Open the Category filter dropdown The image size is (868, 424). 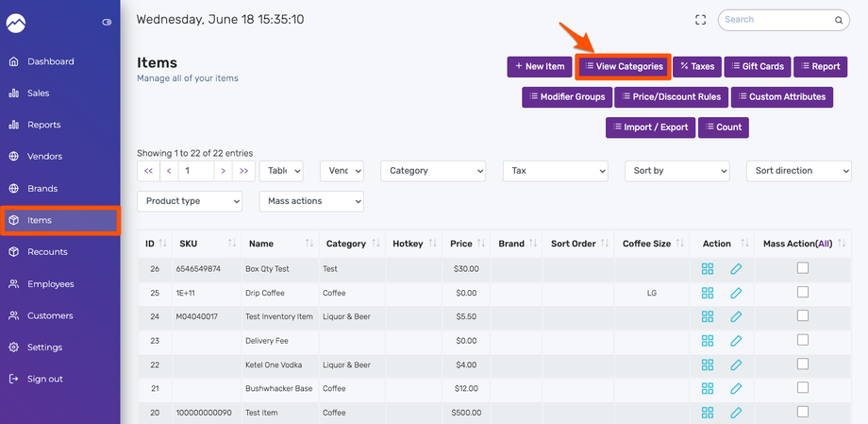point(433,171)
